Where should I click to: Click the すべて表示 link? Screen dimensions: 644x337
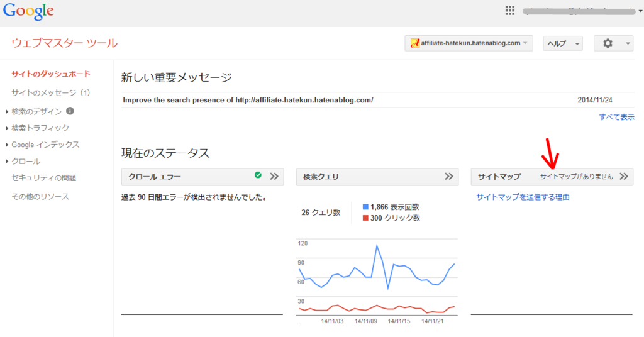point(616,117)
